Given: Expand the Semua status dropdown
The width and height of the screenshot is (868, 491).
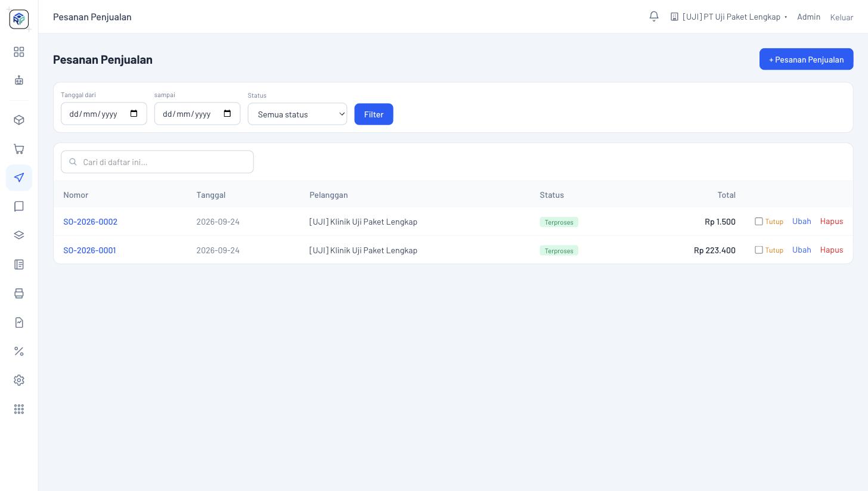Looking at the screenshot, I should pos(297,114).
